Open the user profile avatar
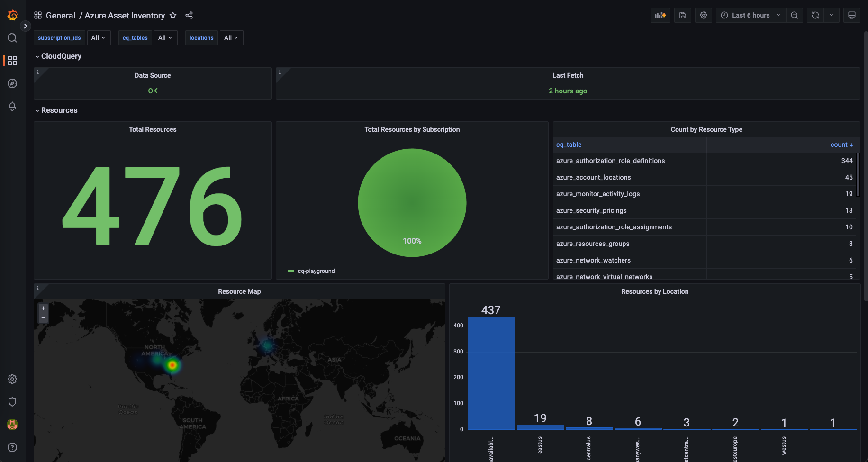 tap(12, 425)
